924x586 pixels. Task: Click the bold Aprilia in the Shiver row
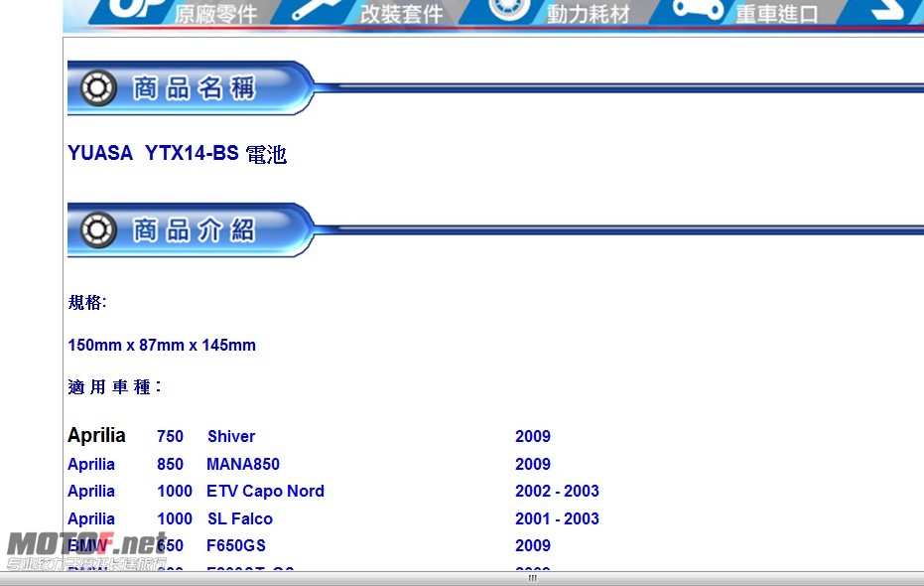pos(96,435)
